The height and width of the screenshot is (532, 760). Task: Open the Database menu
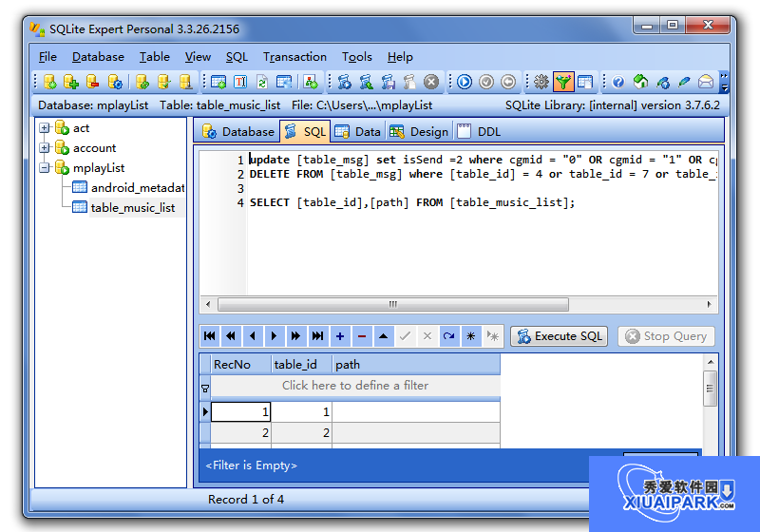98,57
